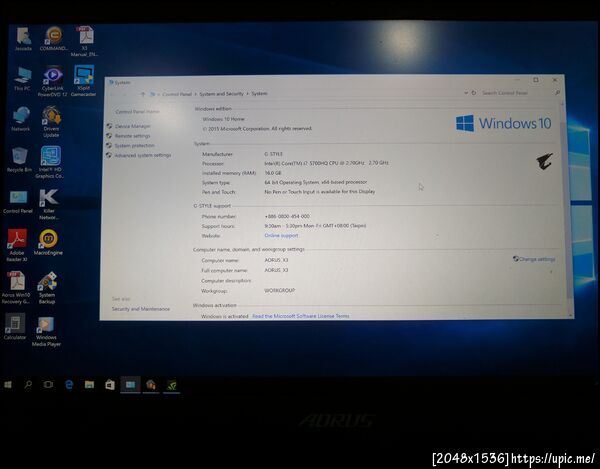The image size is (600, 469).
Task: Launch the System Backup shortcut
Action: (47, 288)
